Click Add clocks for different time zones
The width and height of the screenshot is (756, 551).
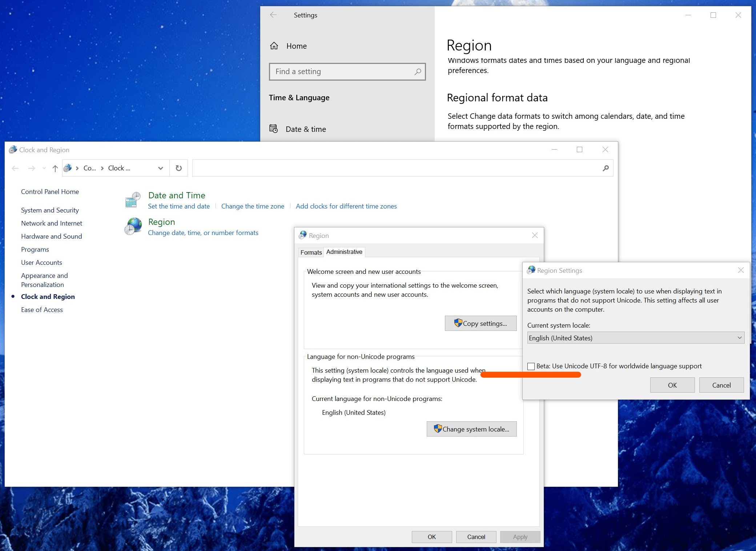coord(346,206)
